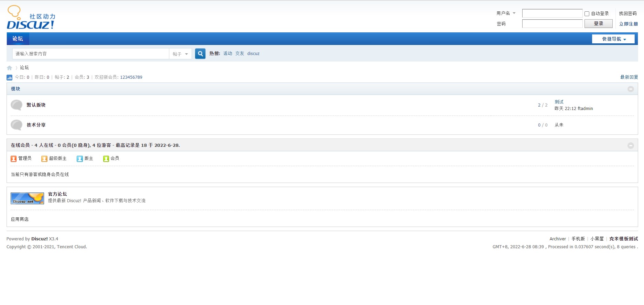Viewport: 644px width, 305px height.
Task: Enable the 自动登录 checkbox
Action: (587, 14)
